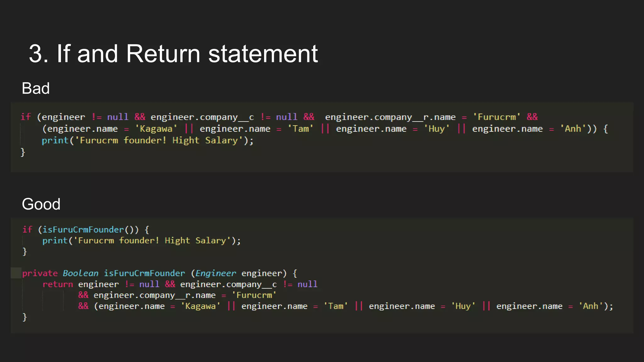Click the 'return' keyword
The width and height of the screenshot is (644, 362).
pyautogui.click(x=58, y=284)
